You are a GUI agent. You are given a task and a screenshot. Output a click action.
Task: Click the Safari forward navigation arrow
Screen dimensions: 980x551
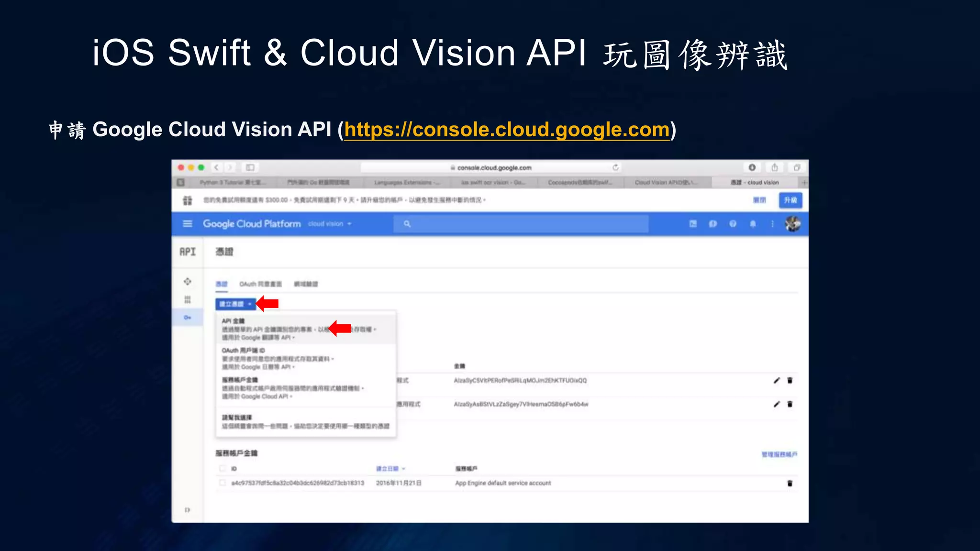(x=230, y=167)
